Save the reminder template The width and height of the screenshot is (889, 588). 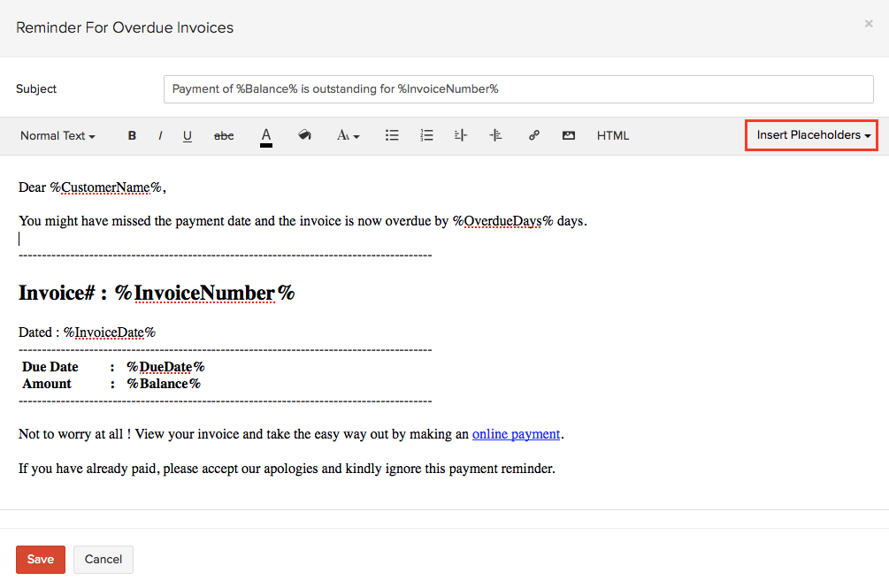(x=40, y=559)
